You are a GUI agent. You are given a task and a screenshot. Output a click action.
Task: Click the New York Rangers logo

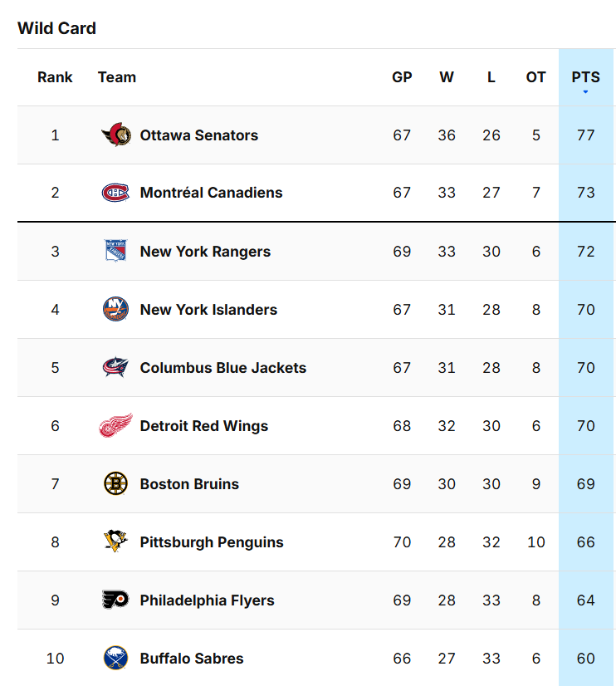pyautogui.click(x=116, y=251)
